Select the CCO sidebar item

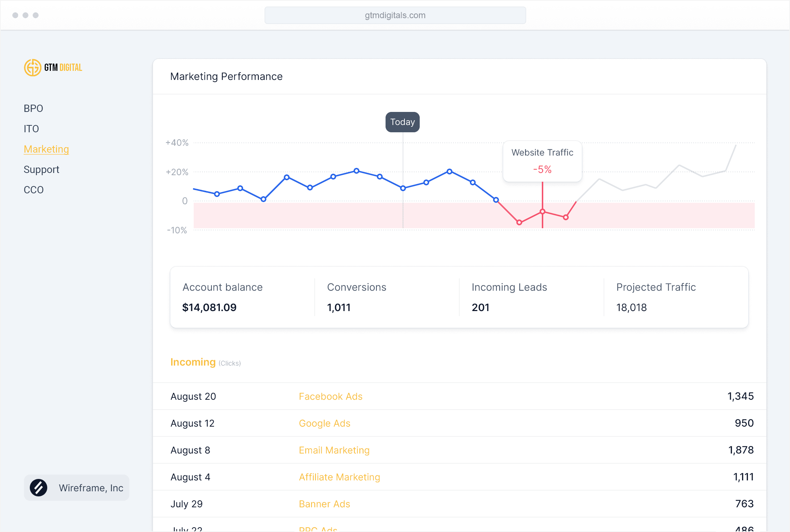33,190
